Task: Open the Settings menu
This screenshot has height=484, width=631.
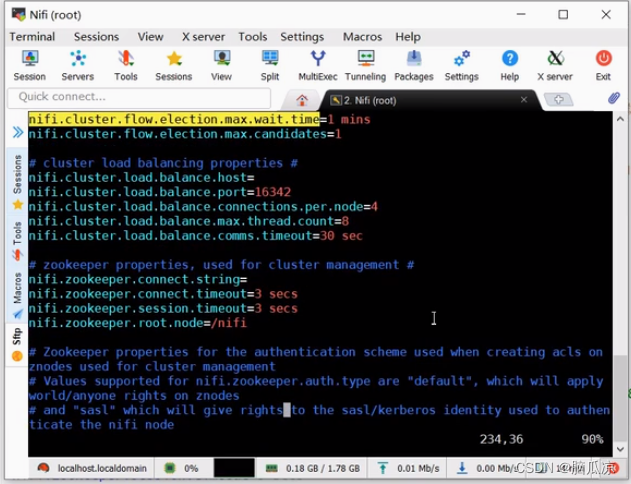Action: point(302,37)
